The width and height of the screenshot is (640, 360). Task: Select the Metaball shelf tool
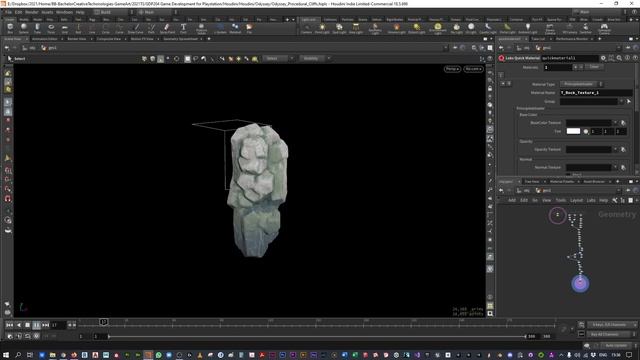[235, 28]
